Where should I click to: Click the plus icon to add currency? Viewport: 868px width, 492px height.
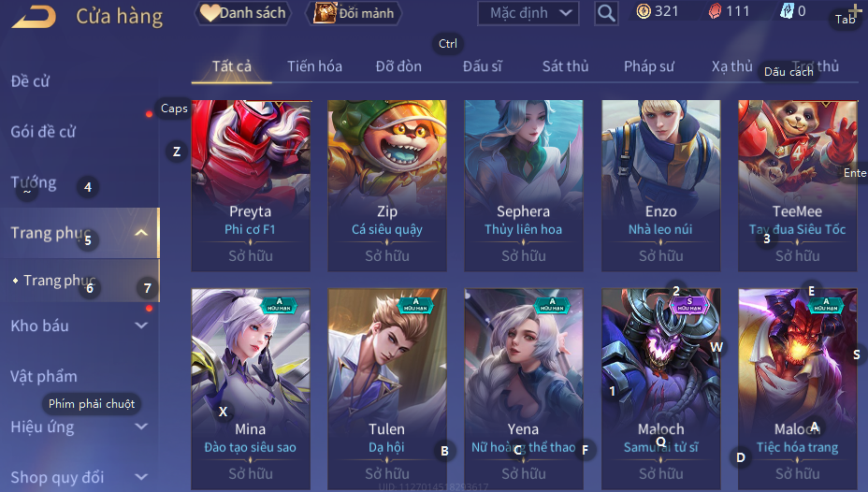(855, 10)
